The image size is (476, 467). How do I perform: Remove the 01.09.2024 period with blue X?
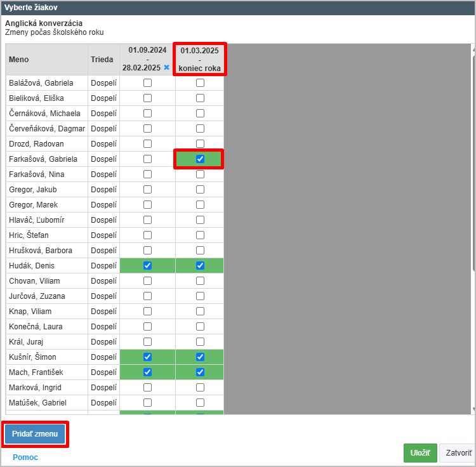point(166,67)
